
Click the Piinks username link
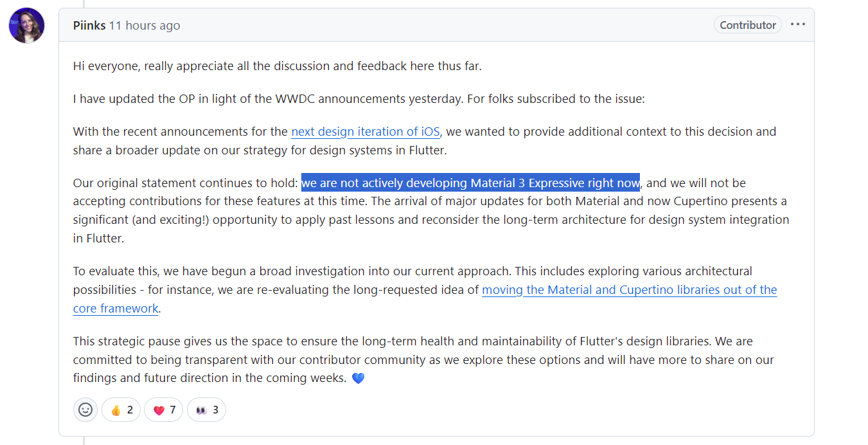pyautogui.click(x=89, y=26)
